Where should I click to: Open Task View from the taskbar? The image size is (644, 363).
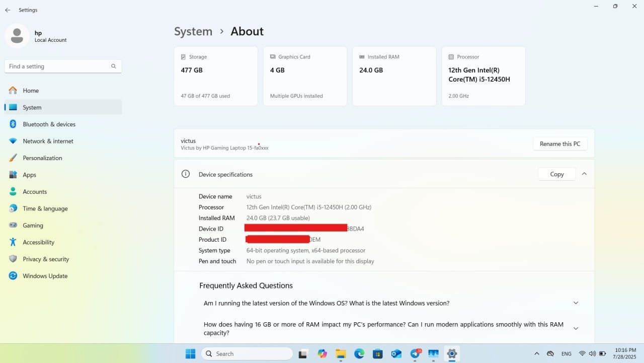coord(303,354)
